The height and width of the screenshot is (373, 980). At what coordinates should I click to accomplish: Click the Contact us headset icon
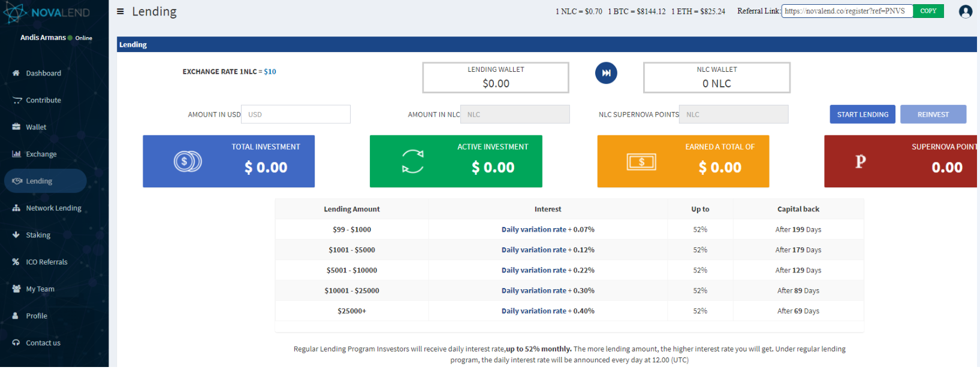tap(16, 342)
